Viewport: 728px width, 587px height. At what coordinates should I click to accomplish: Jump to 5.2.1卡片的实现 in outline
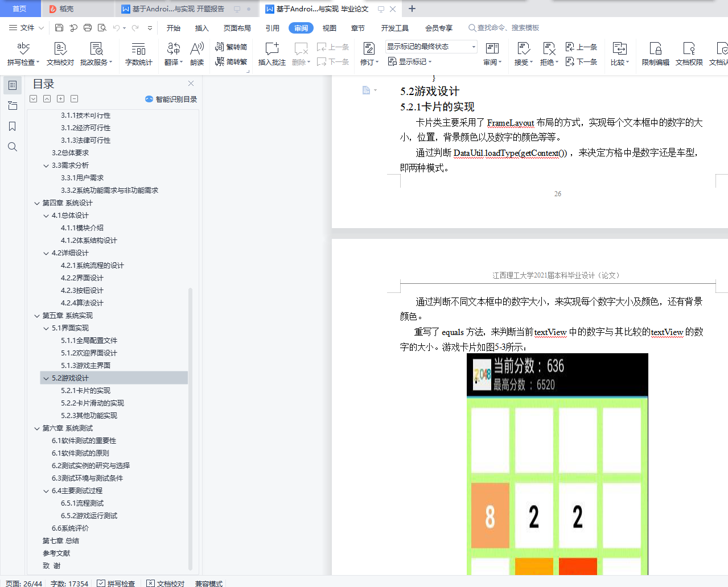point(86,391)
